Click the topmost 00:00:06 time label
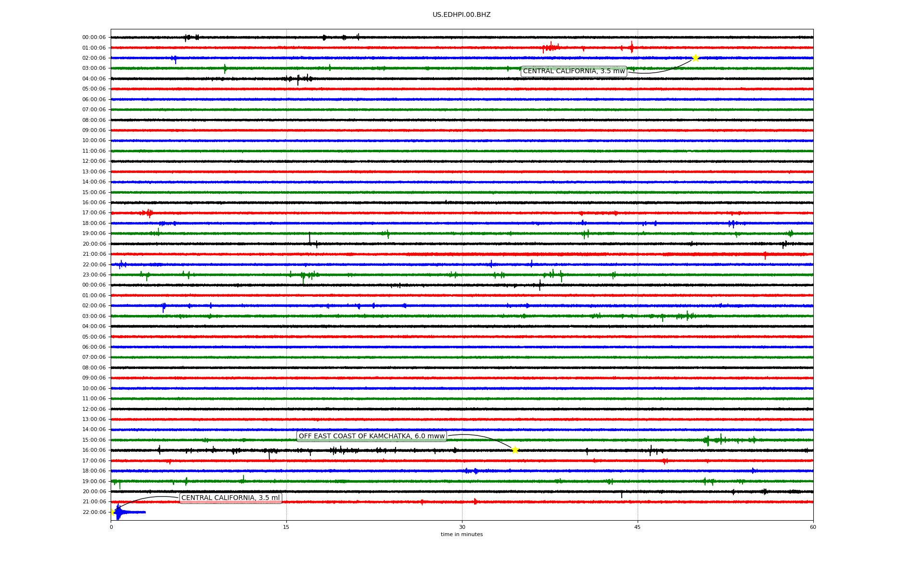This screenshot has height=578, width=924. tap(94, 38)
